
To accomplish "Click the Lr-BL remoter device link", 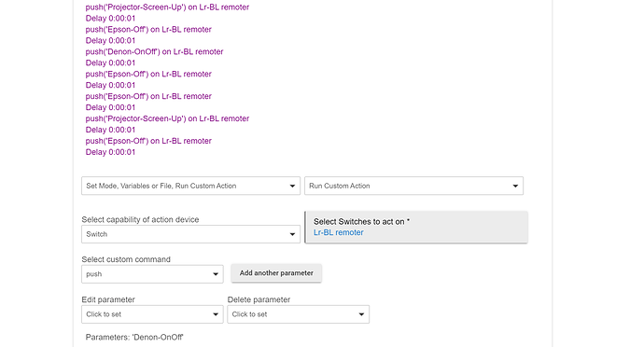I will pos(339,232).
